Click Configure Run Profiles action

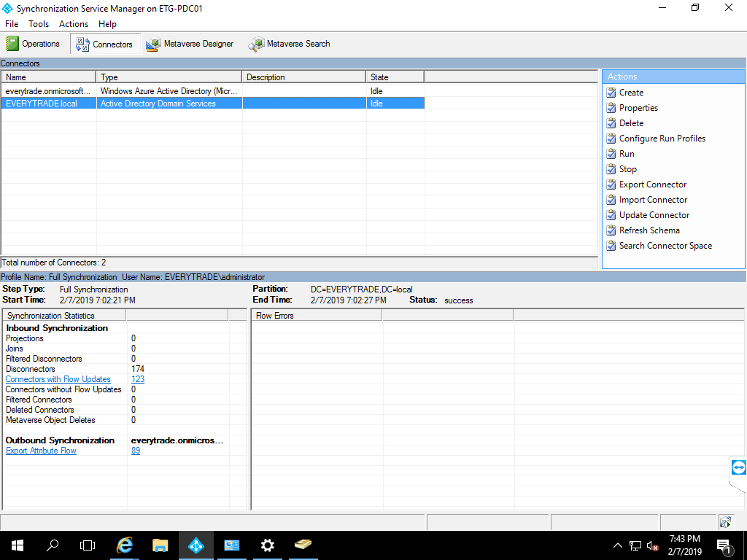pos(662,139)
